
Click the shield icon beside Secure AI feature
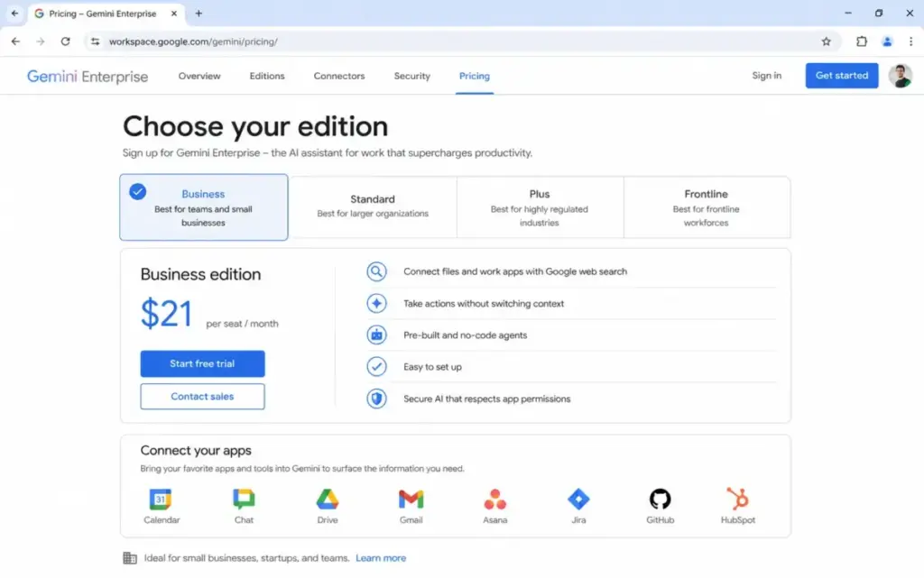point(376,399)
